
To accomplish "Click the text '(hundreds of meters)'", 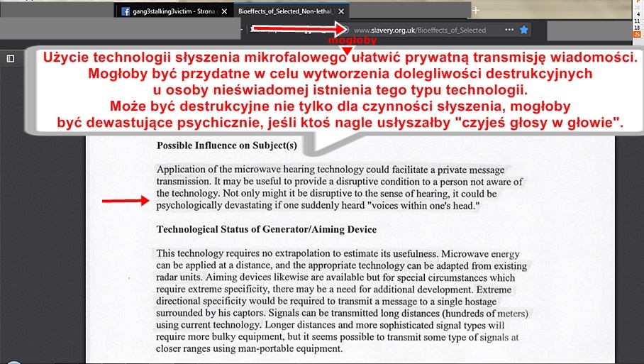I will tap(485, 314).
